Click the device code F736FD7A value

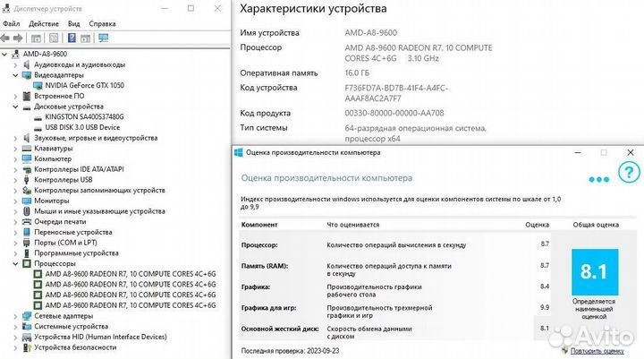point(396,93)
